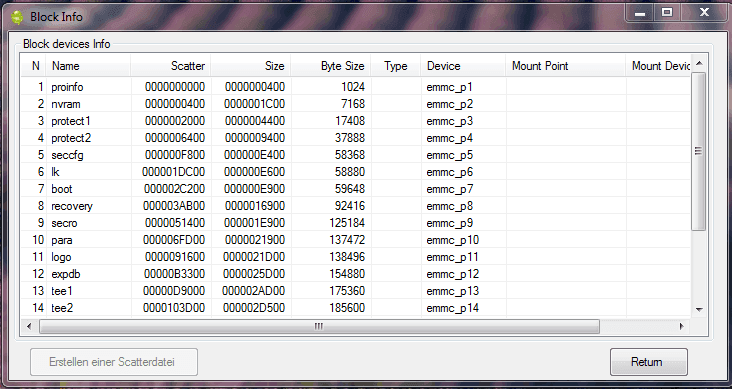The image size is (732, 389).
Task: Sort by the Name column header
Action: tap(88, 66)
